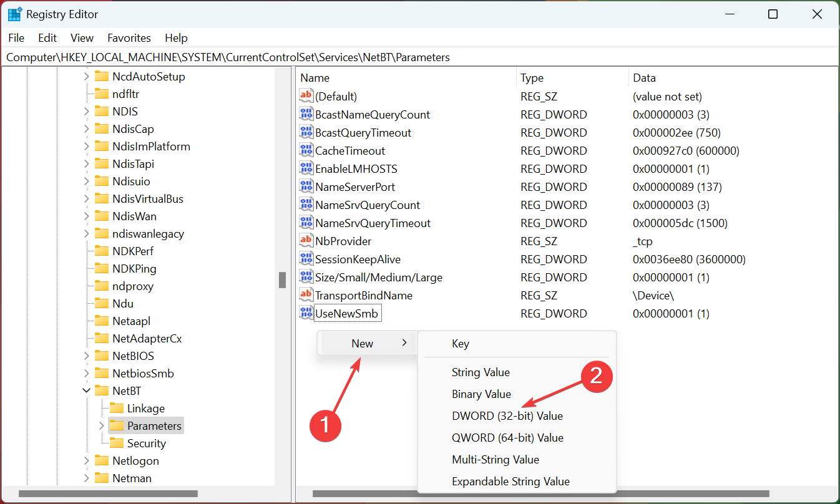Click the Netlogon folder icon
Screen dimensions: 840x504
(x=102, y=460)
